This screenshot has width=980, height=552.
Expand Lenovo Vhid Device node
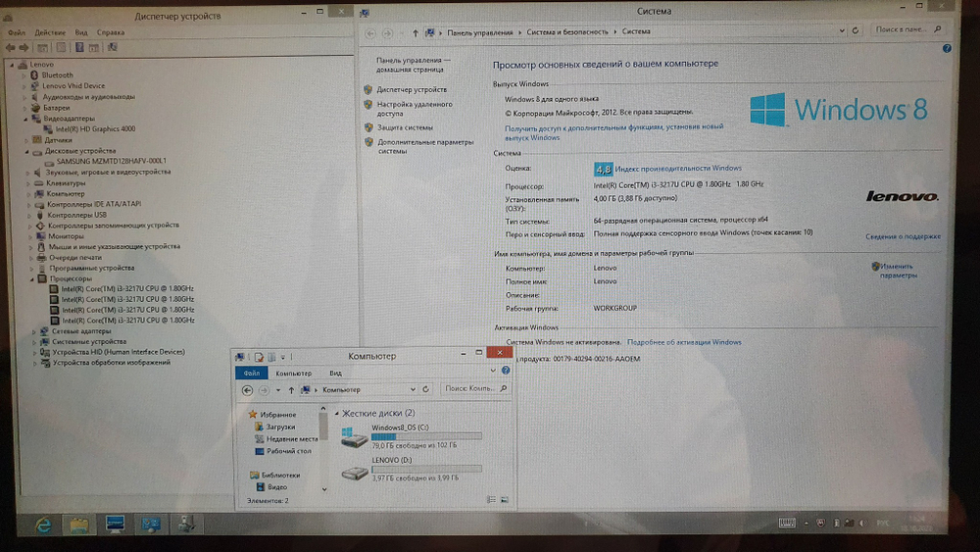25,86
